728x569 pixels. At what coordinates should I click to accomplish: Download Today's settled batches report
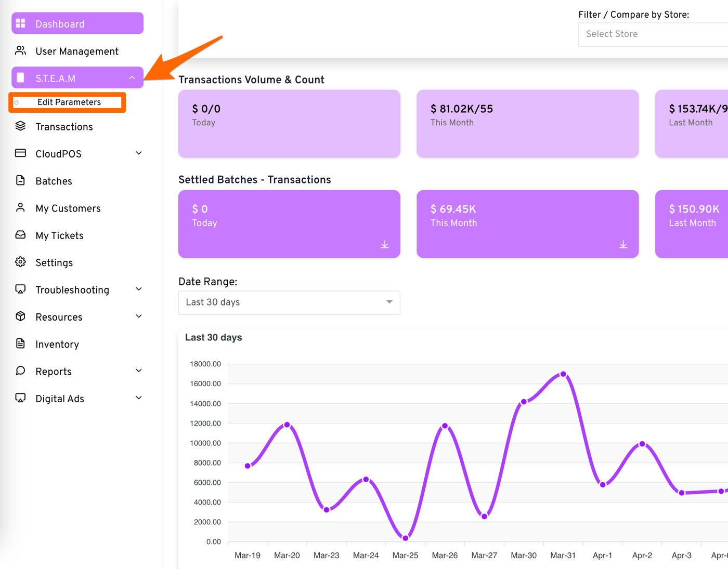385,244
